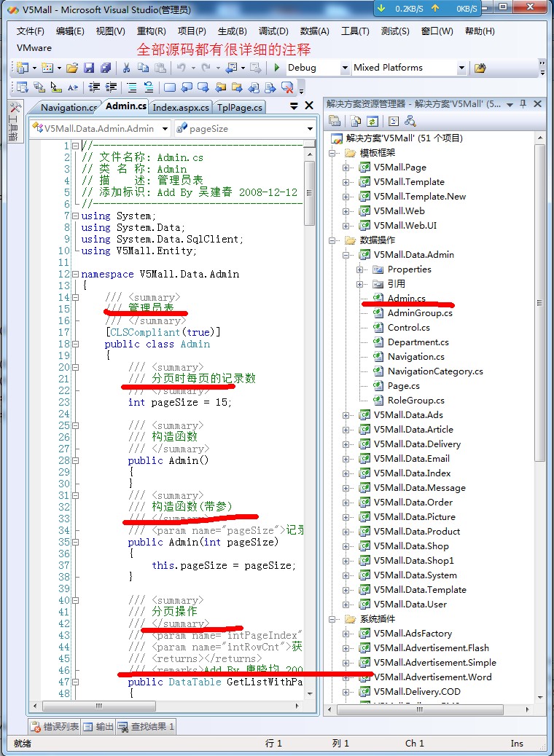Screen dimensions: 554x756
Task: Click the Open File folder icon
Action: tap(72, 68)
